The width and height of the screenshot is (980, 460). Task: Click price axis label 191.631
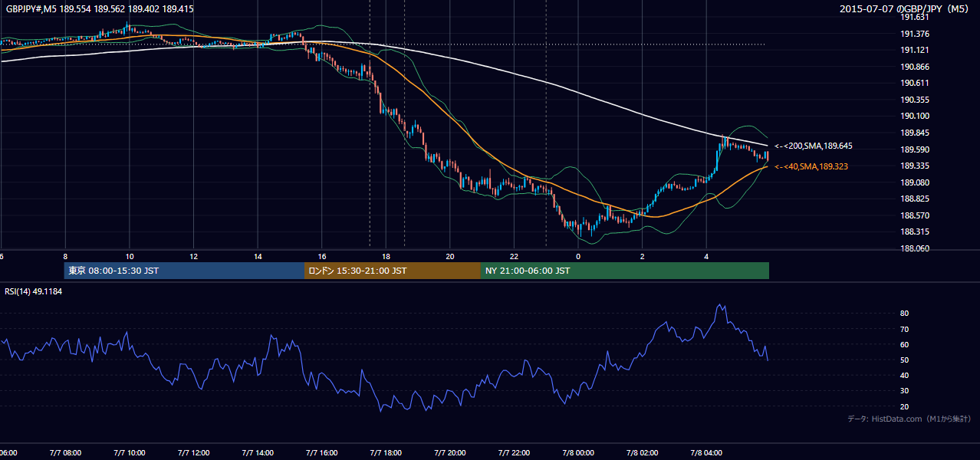pyautogui.click(x=915, y=17)
